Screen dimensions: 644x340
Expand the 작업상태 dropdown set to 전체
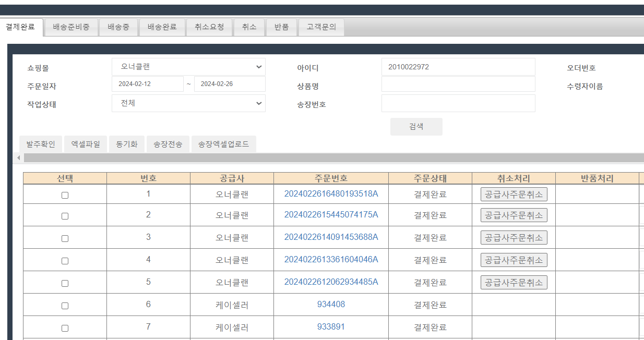tap(188, 103)
